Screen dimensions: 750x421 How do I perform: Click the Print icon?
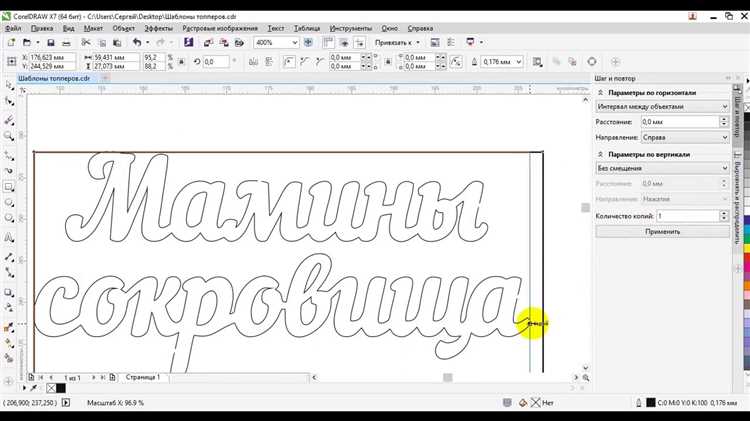click(x=66, y=43)
